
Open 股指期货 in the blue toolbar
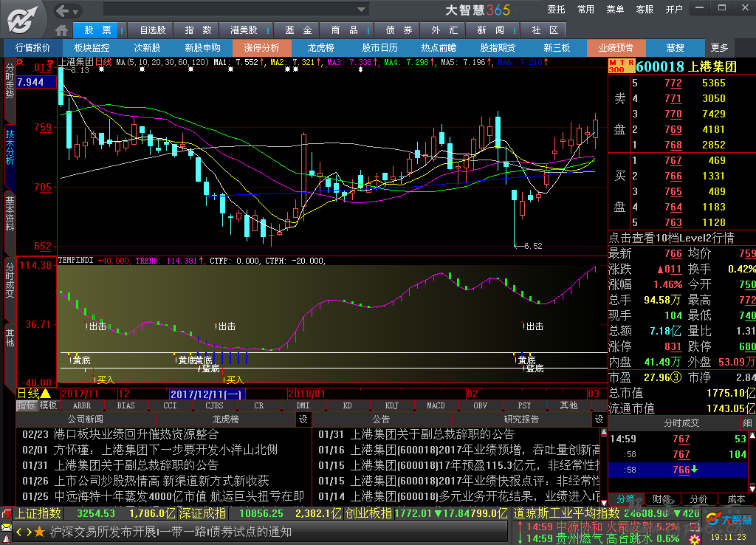(x=498, y=48)
